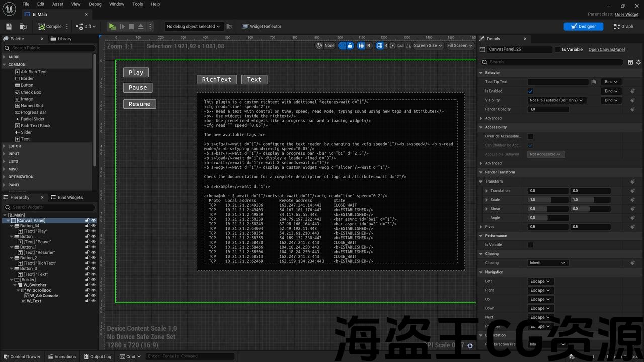The width and height of the screenshot is (644, 362).
Task: Switch to Graph mode
Action: 623,26
